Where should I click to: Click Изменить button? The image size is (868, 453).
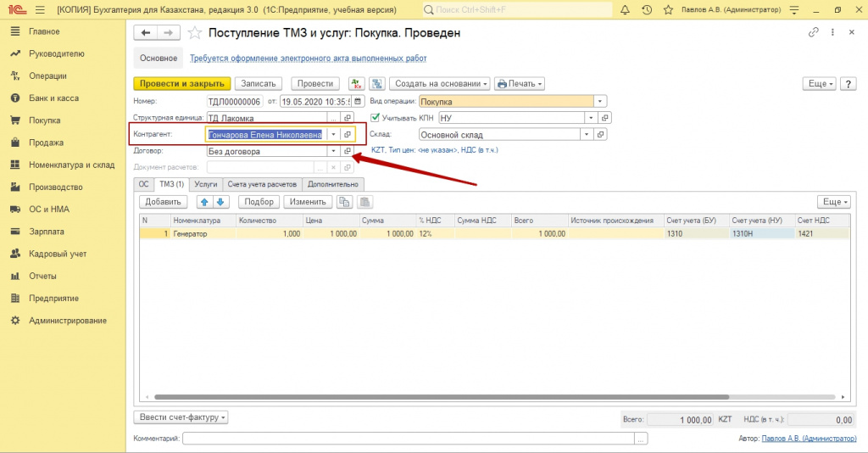[308, 202]
